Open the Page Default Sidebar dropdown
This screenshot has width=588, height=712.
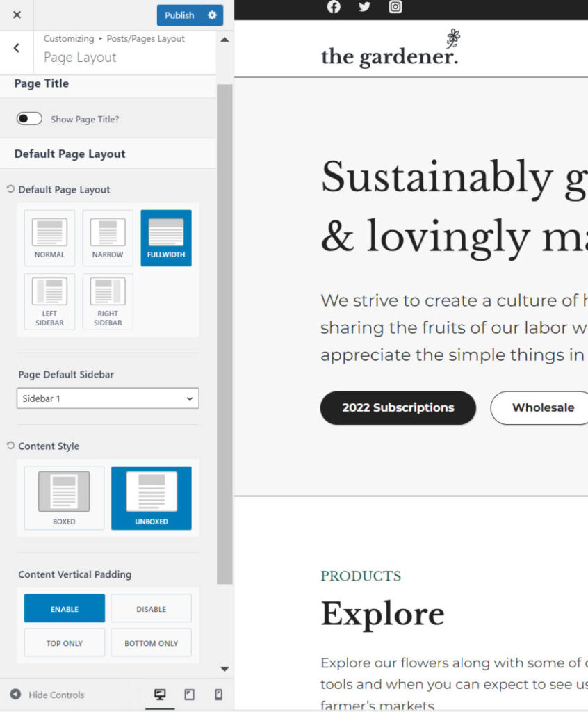(108, 398)
